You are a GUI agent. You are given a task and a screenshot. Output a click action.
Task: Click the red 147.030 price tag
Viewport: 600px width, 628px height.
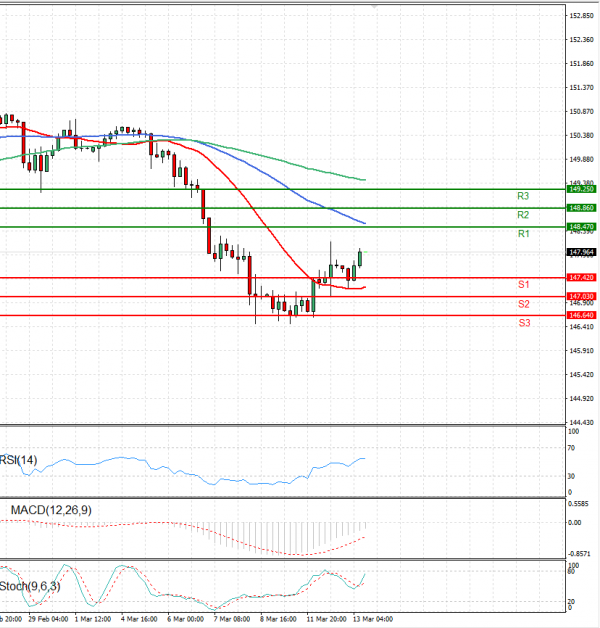pyautogui.click(x=582, y=296)
